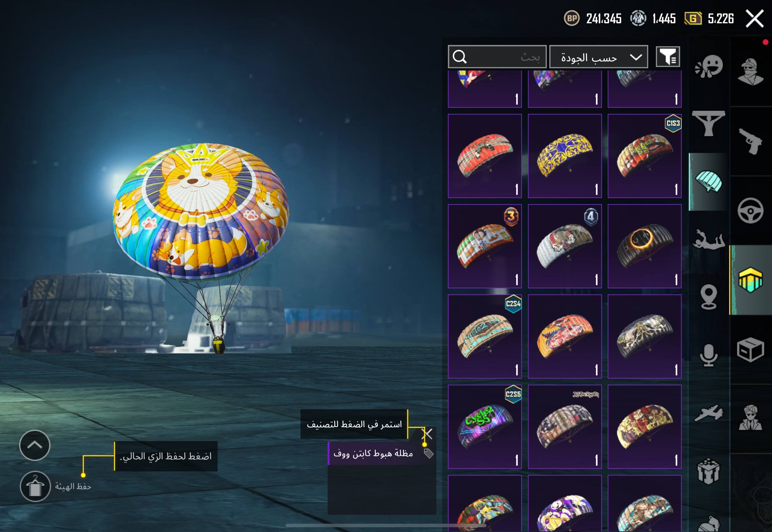The height and width of the screenshot is (532, 772).
Task: Pick the blue and gold ornate parachute
Action: coord(565,156)
